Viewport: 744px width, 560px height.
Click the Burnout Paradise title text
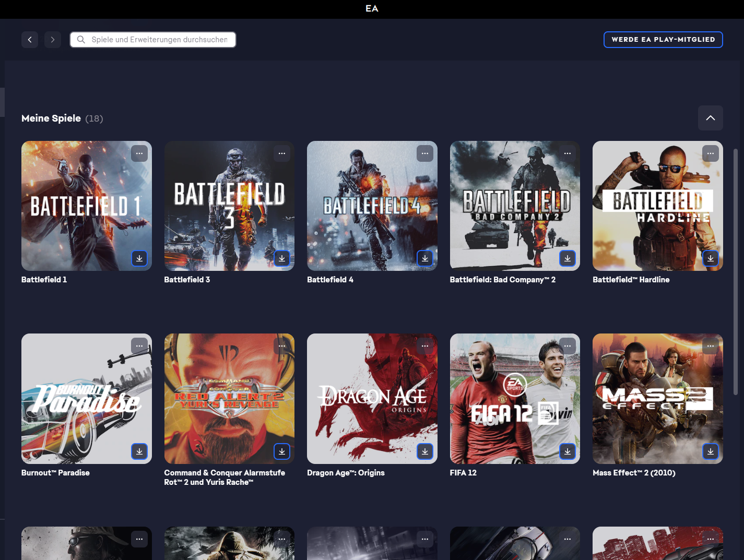[55, 473]
